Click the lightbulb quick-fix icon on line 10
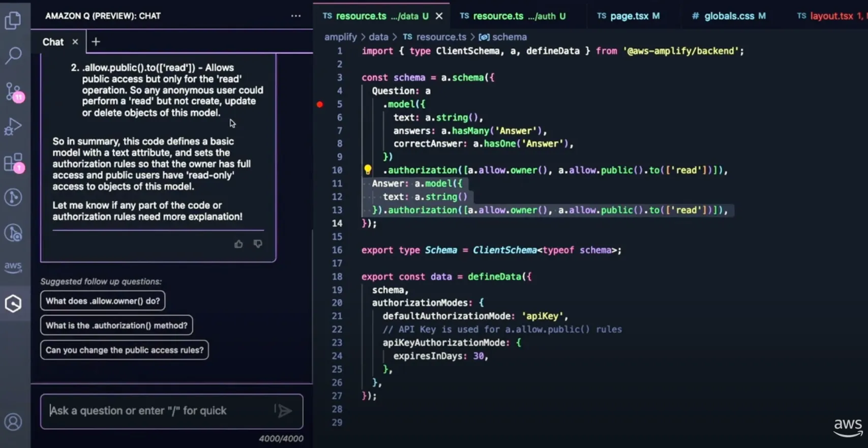This screenshot has height=448, width=868. click(x=368, y=170)
